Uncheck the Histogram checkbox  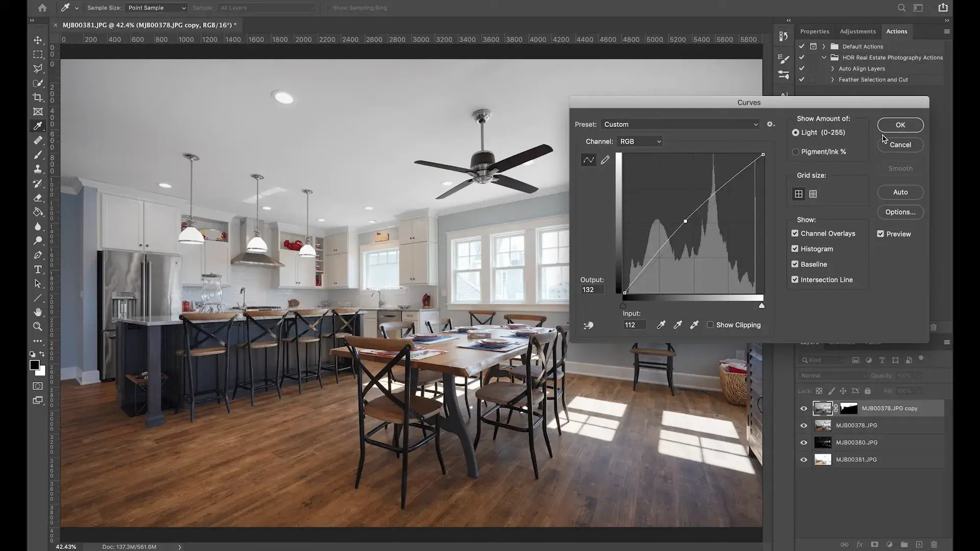pyautogui.click(x=795, y=249)
